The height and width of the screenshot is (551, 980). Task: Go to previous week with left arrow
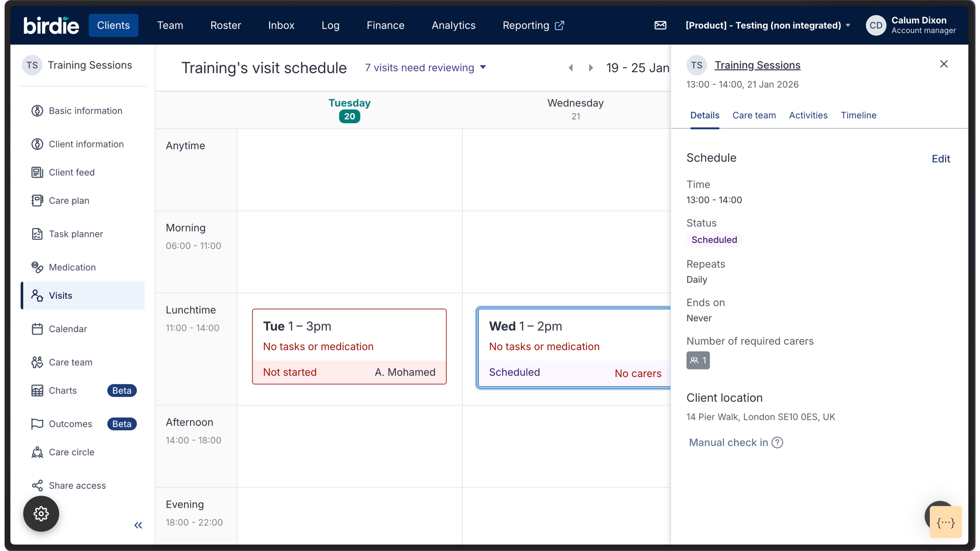[571, 68]
